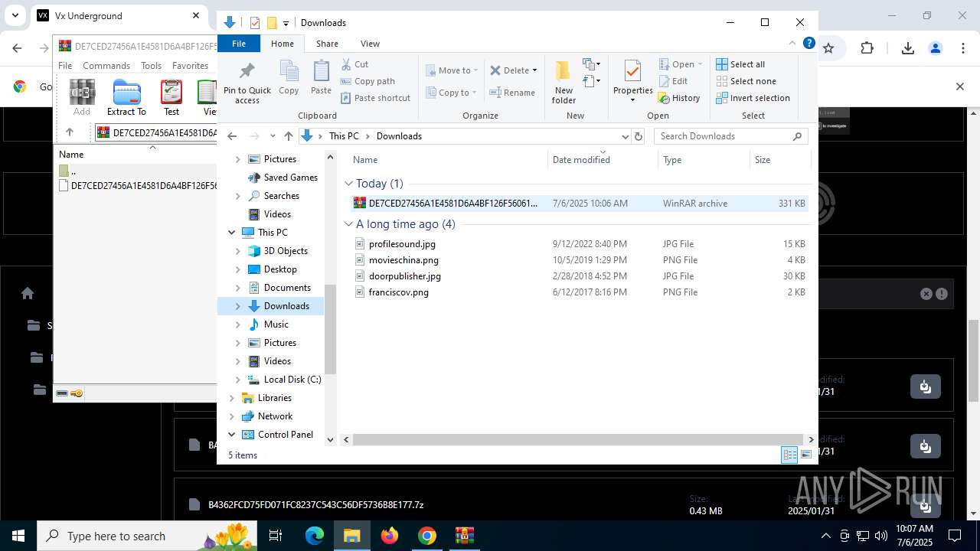Screen dimensions: 980x551
Task: Click horizontal scrollbar in file list
Action: (x=579, y=439)
